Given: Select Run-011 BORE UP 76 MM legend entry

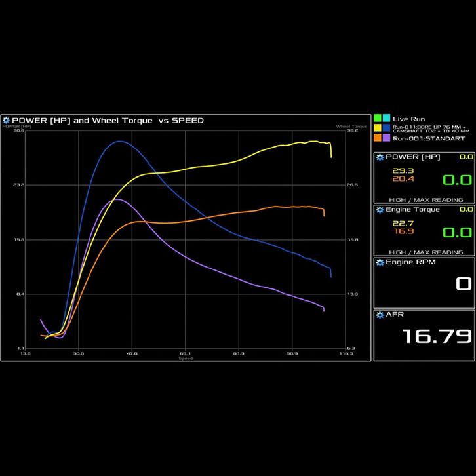Looking at the screenshot, I should coord(428,129).
